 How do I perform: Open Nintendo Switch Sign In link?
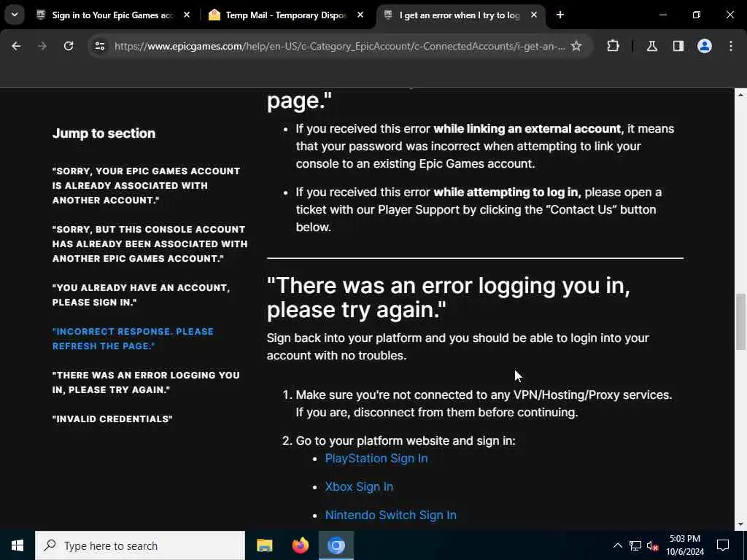pos(391,515)
